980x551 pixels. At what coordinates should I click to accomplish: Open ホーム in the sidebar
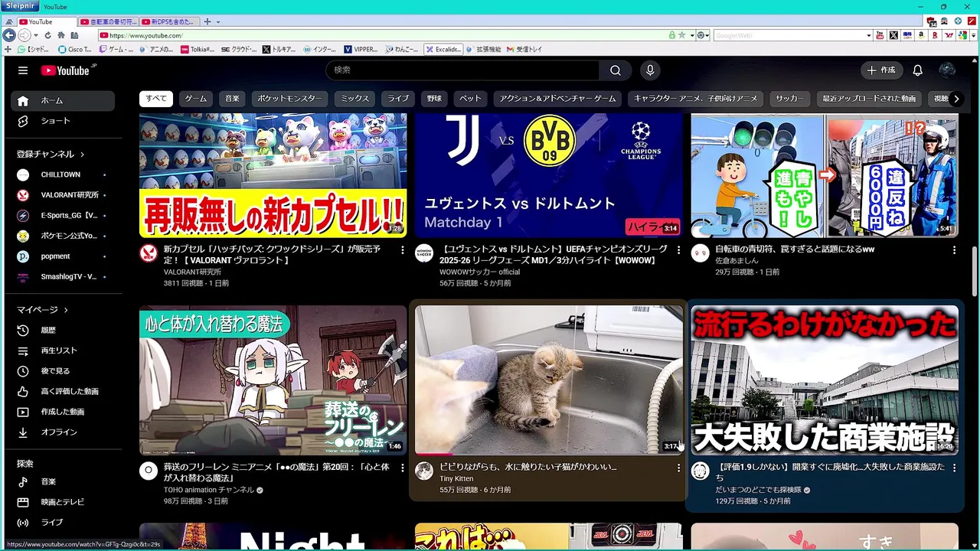point(63,100)
